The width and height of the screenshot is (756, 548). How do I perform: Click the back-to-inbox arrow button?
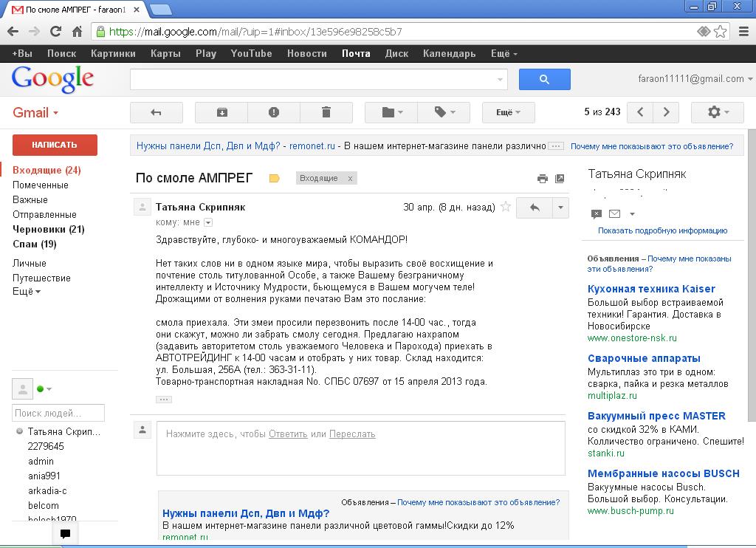156,112
